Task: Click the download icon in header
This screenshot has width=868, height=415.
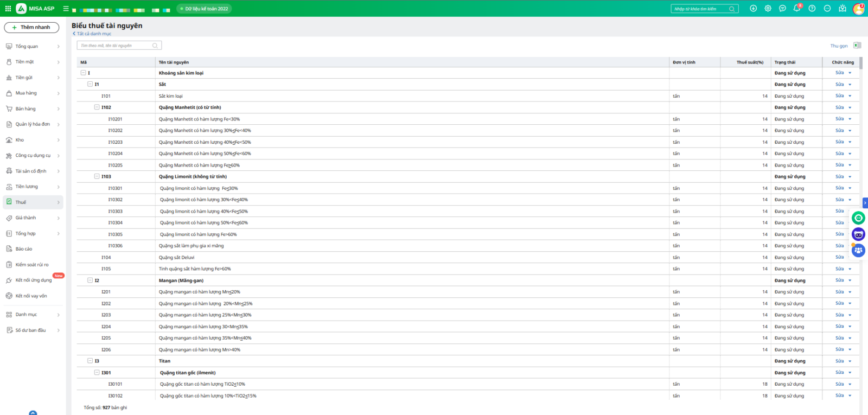Action: [x=753, y=9]
